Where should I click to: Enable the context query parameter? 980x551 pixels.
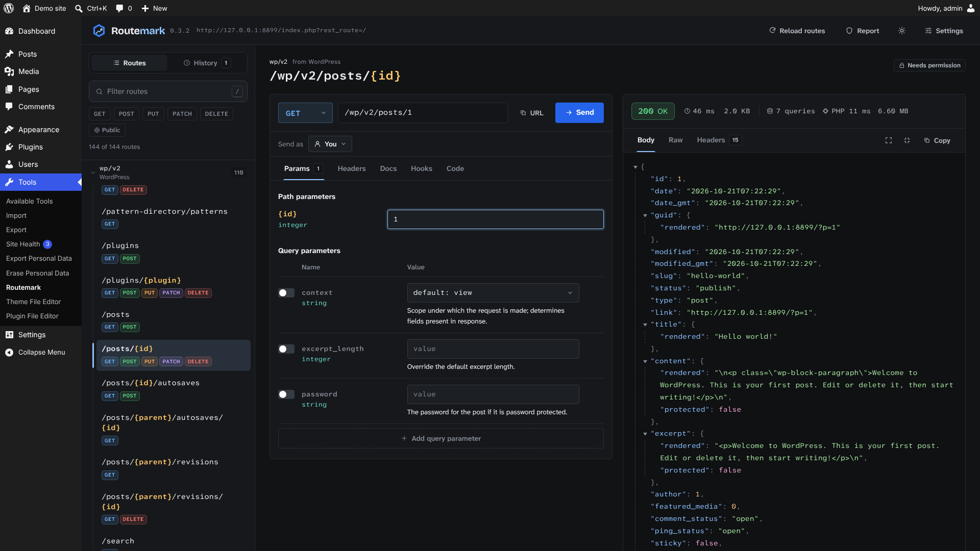(286, 293)
